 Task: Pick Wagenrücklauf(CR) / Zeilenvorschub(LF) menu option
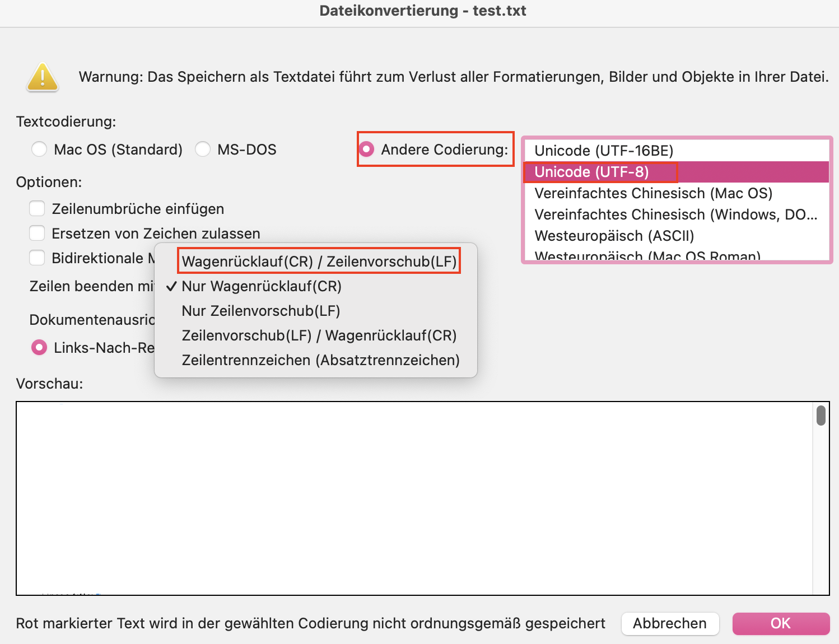tap(316, 262)
